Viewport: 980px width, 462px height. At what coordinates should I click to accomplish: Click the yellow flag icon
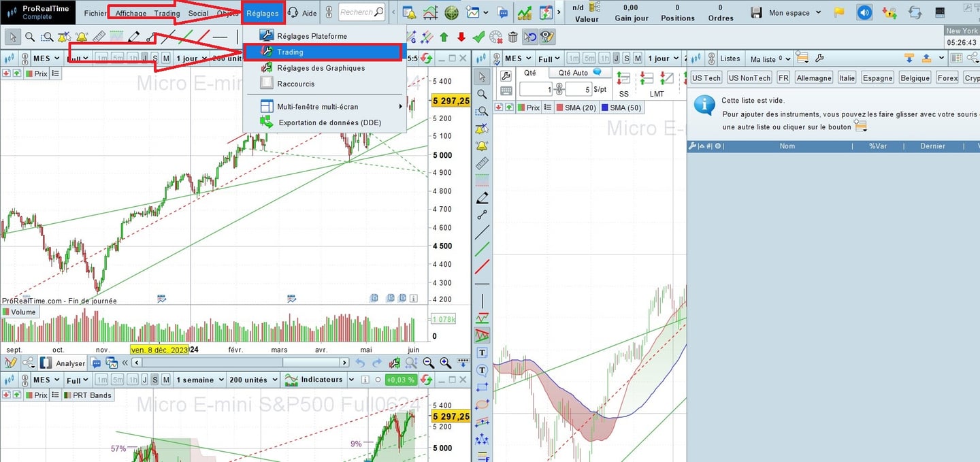pos(839,12)
